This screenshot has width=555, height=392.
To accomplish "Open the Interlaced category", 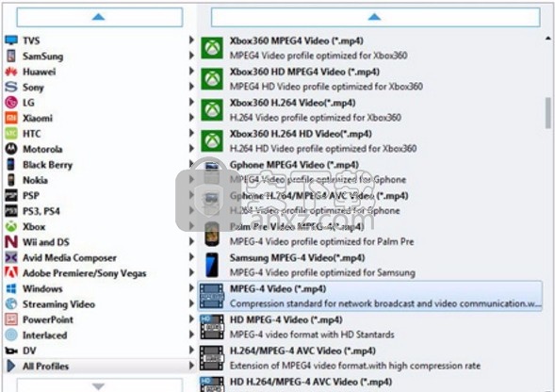I will click(x=100, y=335).
